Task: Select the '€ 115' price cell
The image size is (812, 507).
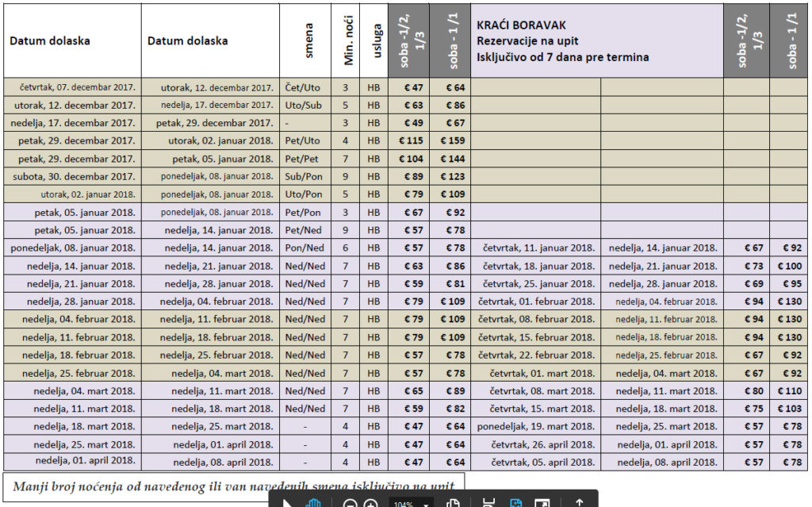Action: click(409, 140)
